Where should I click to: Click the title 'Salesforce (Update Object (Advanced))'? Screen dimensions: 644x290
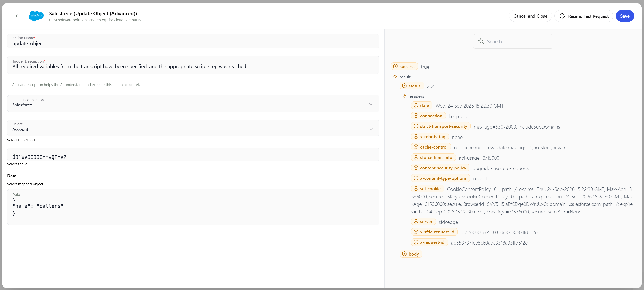(93, 14)
